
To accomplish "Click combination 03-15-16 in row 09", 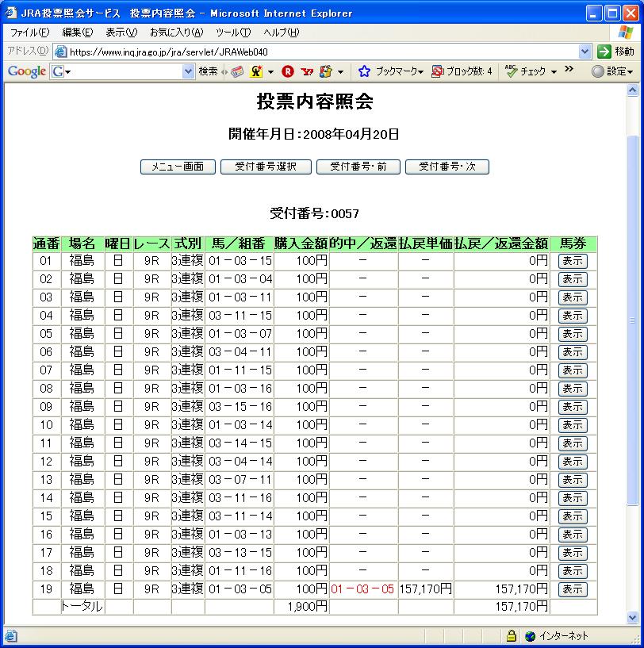I will pyautogui.click(x=240, y=407).
